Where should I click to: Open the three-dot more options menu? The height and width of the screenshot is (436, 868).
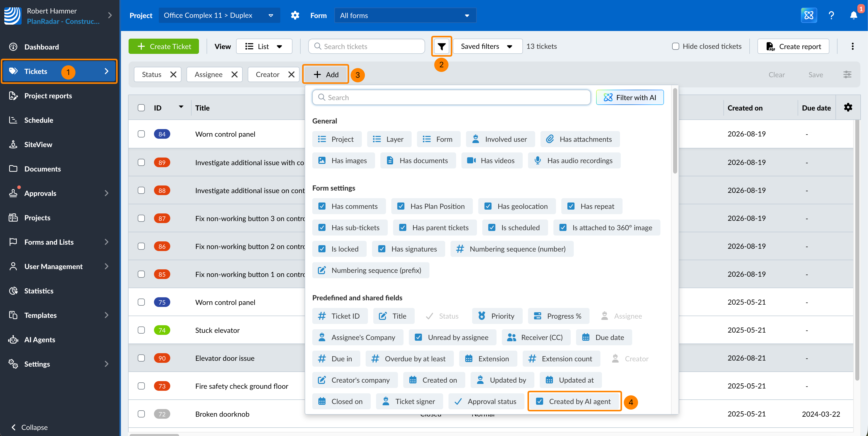[852, 46]
